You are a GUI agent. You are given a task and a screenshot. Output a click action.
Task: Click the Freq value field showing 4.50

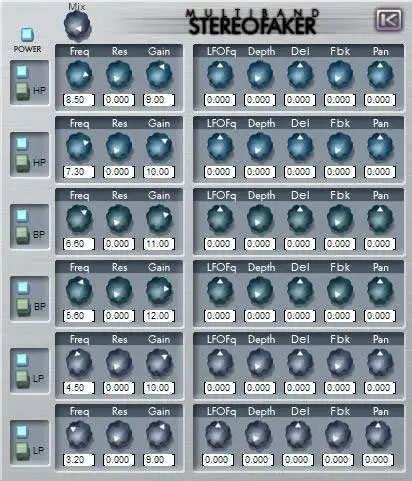[x=79, y=388]
